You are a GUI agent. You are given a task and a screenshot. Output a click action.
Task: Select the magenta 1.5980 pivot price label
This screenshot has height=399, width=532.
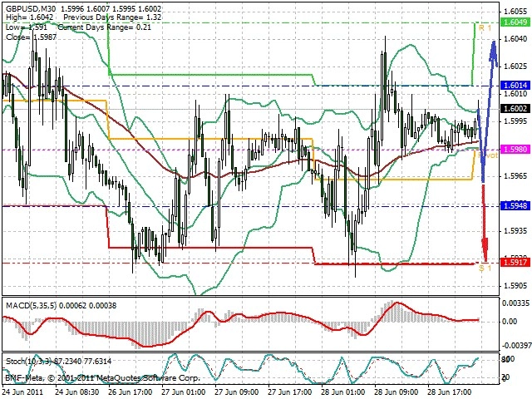tap(515, 150)
